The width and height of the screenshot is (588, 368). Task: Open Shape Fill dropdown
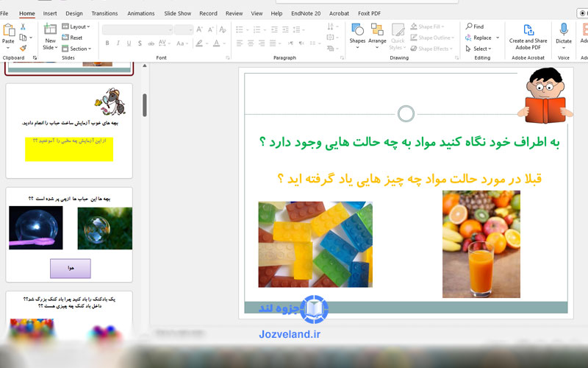[x=427, y=26]
